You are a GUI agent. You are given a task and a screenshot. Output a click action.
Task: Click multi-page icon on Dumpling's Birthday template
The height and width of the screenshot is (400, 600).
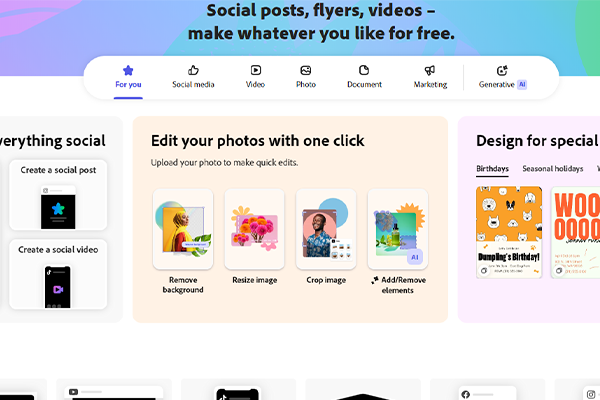(484, 271)
